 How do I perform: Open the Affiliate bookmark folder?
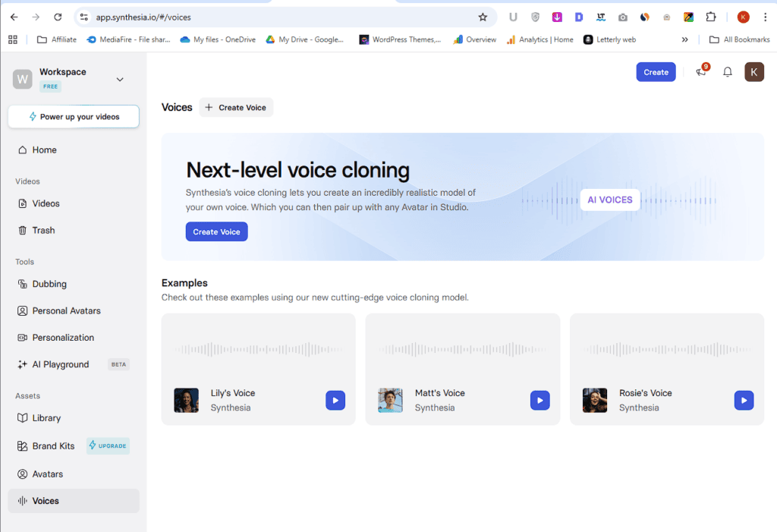coord(57,39)
